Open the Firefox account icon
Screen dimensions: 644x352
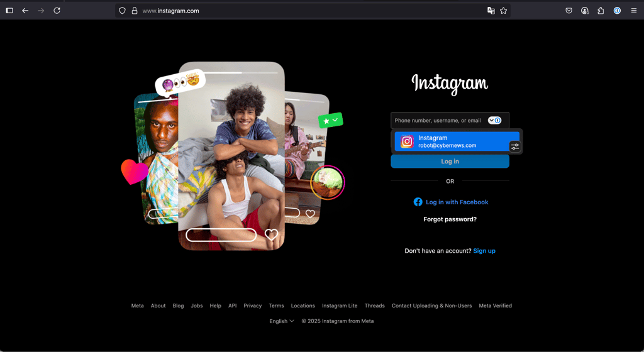pos(585,11)
